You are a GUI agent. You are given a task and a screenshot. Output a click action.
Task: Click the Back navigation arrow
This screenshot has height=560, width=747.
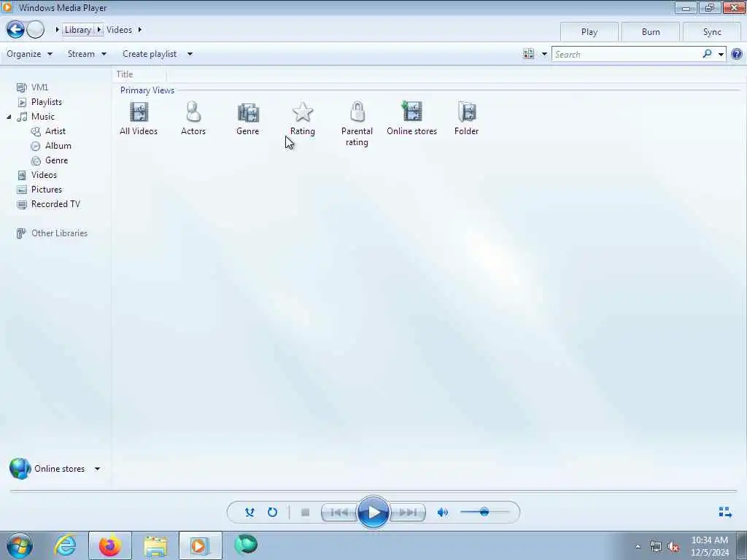[x=15, y=29]
